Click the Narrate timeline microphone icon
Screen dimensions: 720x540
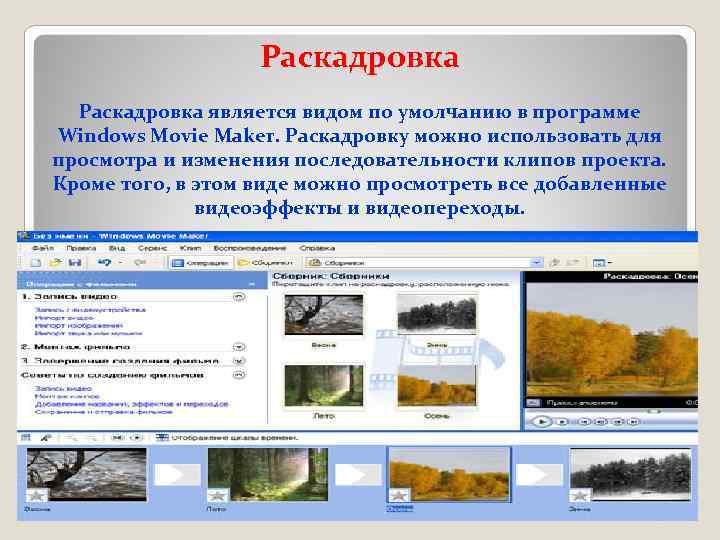click(45, 438)
